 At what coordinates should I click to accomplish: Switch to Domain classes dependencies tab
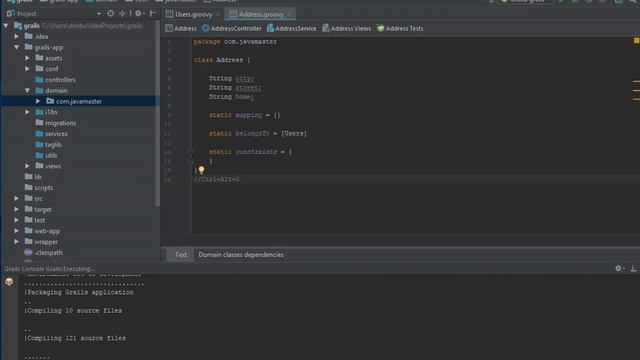(x=240, y=255)
